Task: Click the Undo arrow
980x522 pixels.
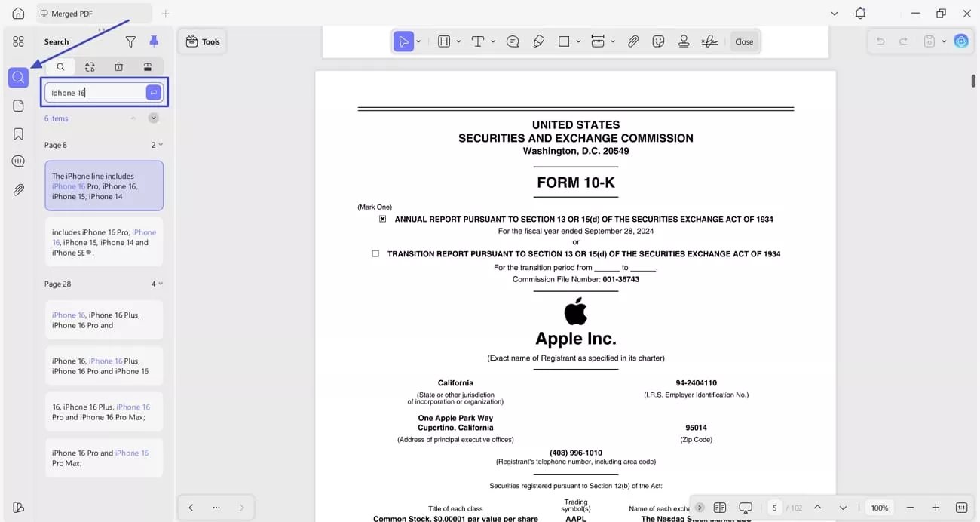Action: click(880, 41)
